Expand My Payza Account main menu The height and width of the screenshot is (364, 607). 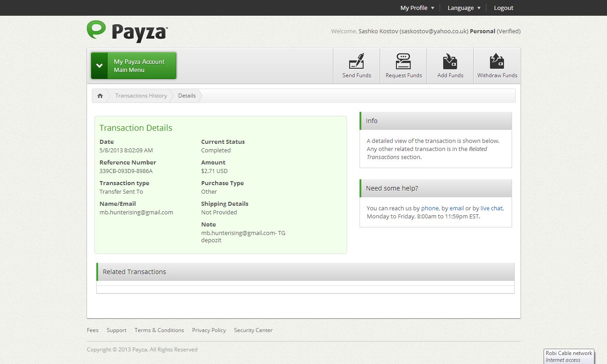coord(134,66)
